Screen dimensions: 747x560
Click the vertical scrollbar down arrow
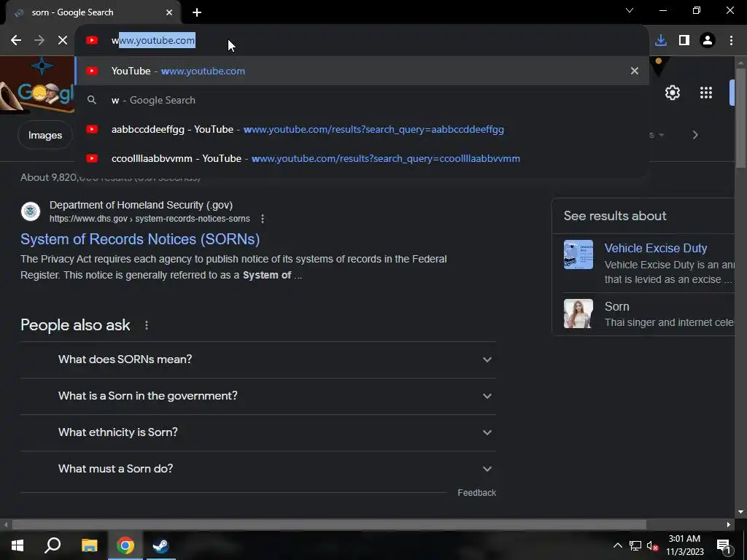[x=741, y=513]
